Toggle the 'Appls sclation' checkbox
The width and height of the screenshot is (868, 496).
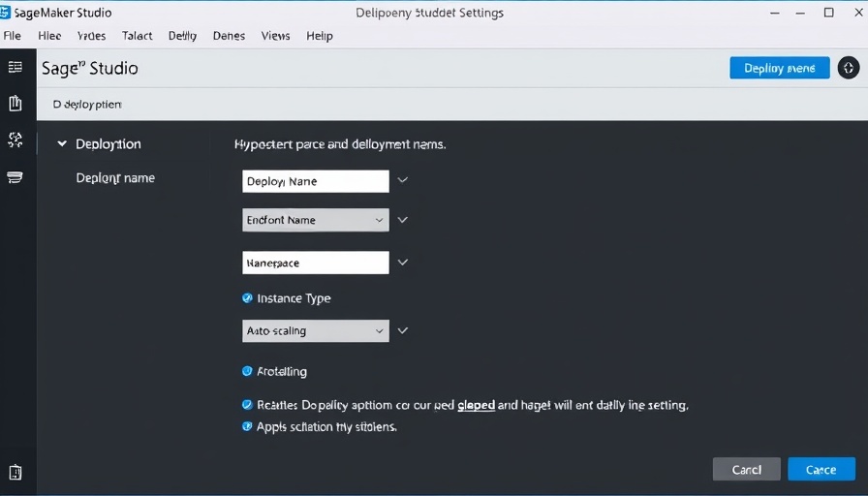pyautogui.click(x=247, y=426)
